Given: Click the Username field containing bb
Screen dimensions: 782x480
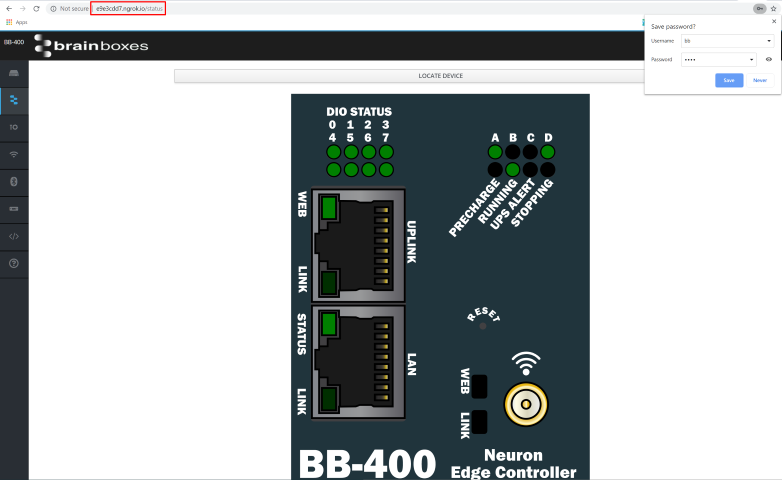Looking at the screenshot, I should pos(720,41).
